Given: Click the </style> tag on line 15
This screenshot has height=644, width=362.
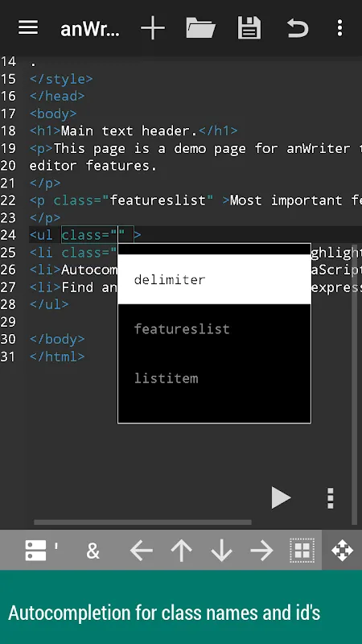Looking at the screenshot, I should 61,79.
